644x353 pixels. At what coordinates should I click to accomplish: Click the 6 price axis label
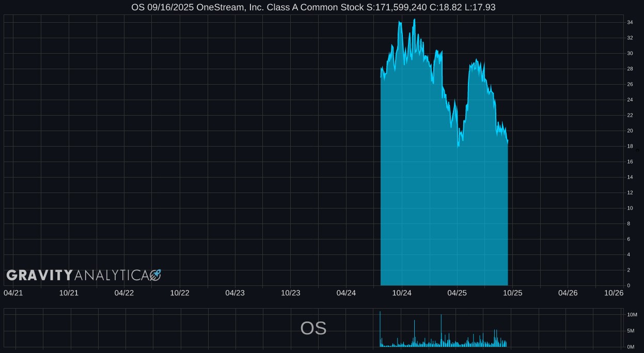point(629,239)
